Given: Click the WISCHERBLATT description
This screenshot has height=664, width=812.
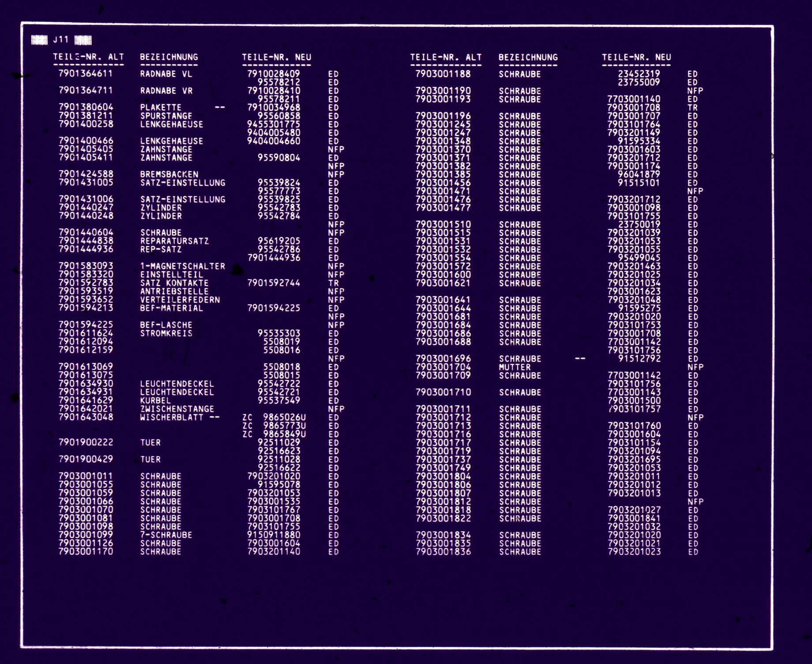Looking at the screenshot, I should point(172,417).
